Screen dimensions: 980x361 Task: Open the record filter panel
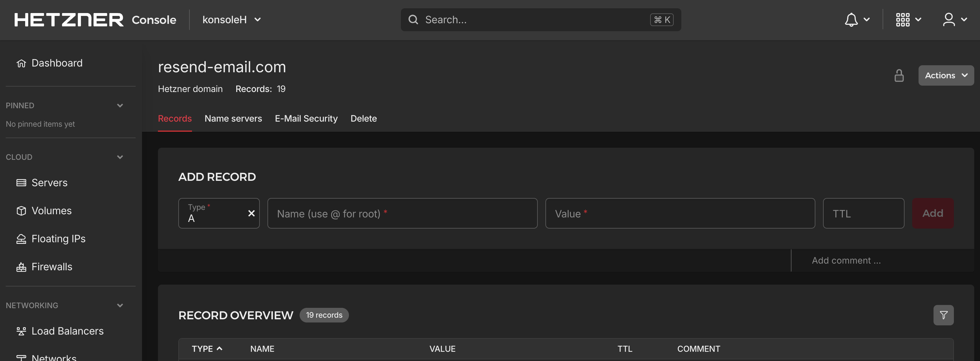click(943, 315)
